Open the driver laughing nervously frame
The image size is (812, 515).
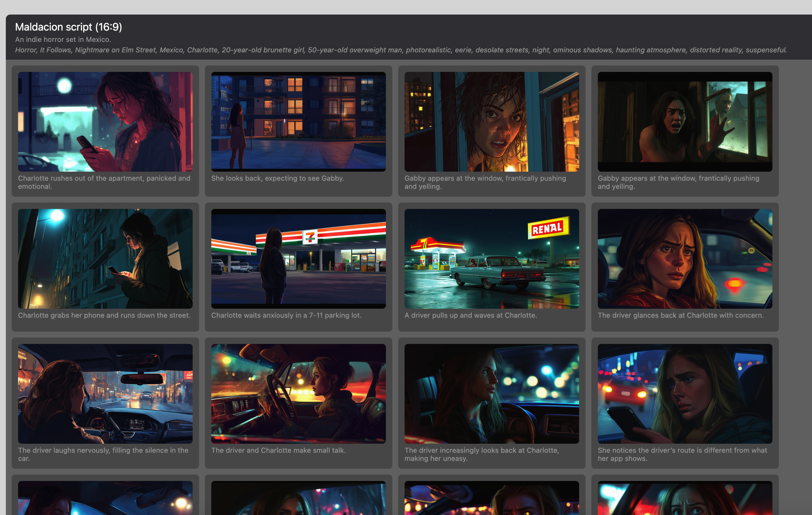(104, 394)
